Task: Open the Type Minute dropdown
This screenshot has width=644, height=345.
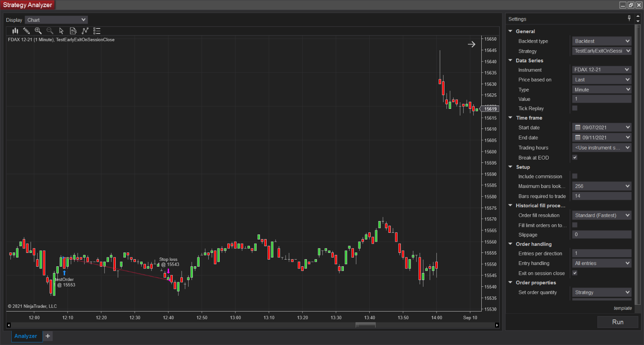Action: (x=602, y=90)
